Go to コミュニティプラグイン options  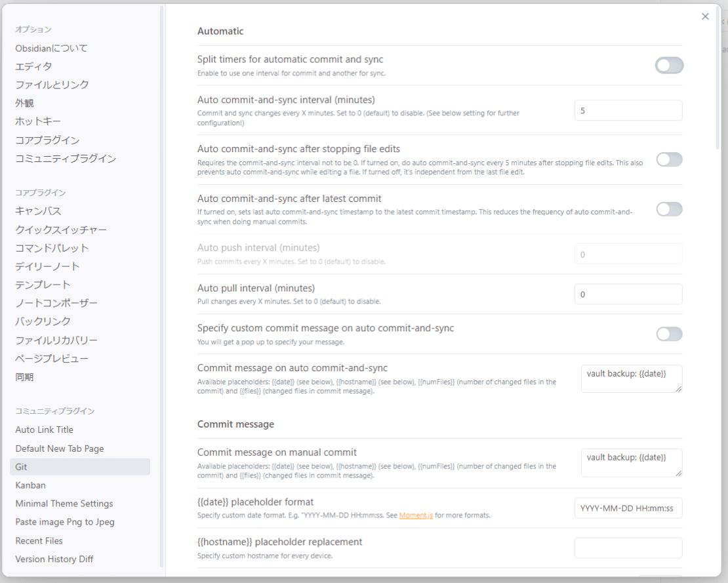click(x=66, y=159)
